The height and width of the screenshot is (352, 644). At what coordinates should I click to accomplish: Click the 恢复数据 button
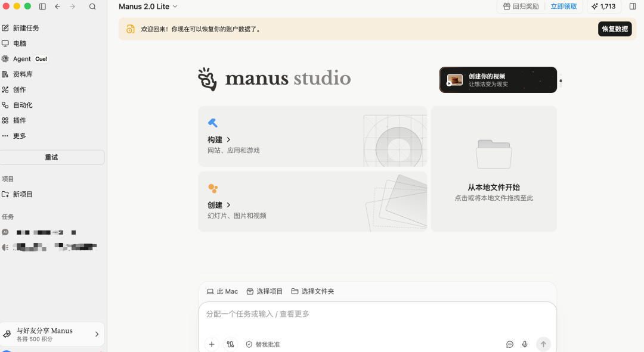(614, 29)
